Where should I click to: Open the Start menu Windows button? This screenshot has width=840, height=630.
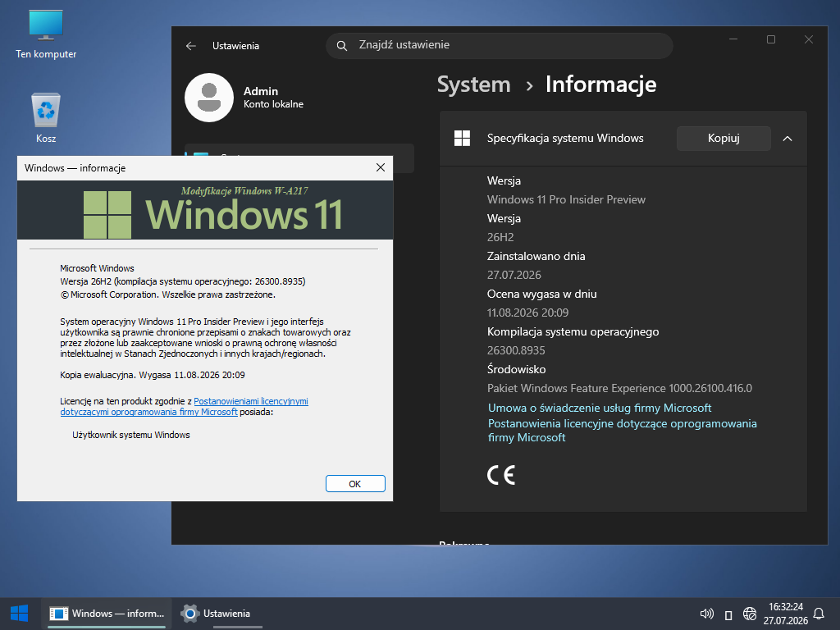click(x=20, y=614)
